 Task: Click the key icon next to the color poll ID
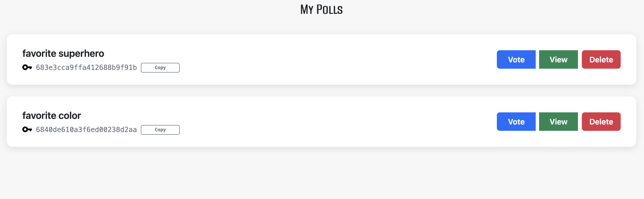coord(26,130)
